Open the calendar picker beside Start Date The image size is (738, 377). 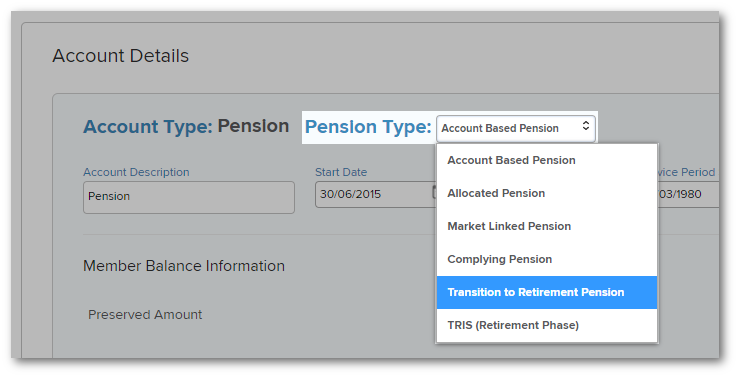434,193
